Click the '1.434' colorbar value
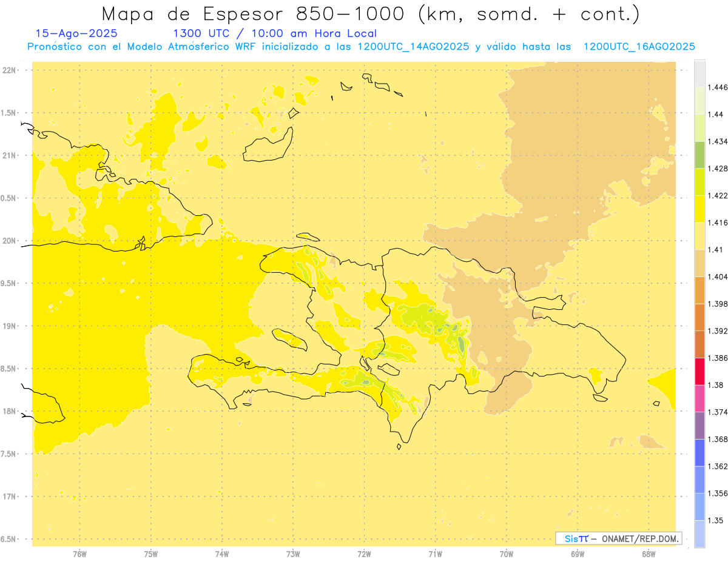Viewport: 728px width, 562px height. [718, 141]
